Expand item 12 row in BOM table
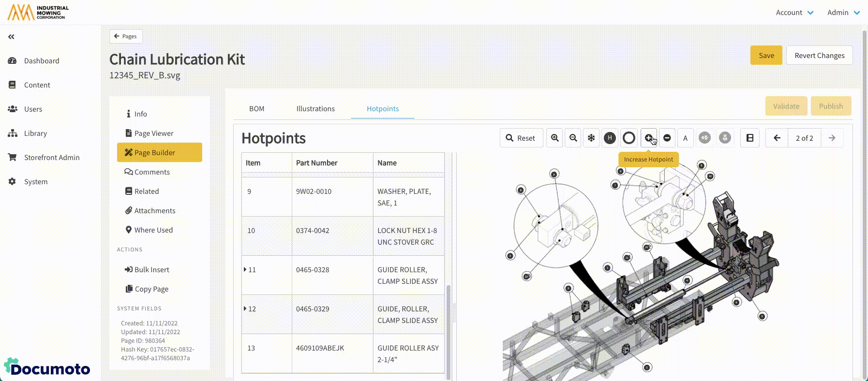Screen dimensions: 868x381 pos(245,309)
